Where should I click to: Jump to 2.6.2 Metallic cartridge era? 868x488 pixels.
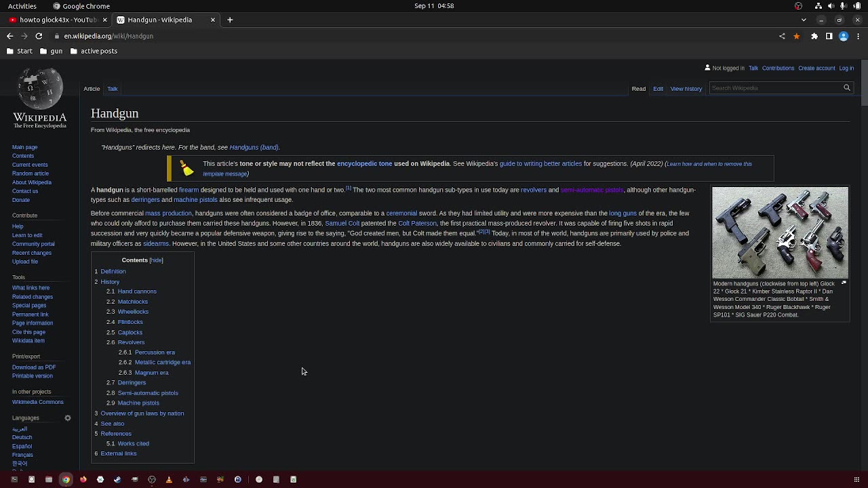pos(155,363)
